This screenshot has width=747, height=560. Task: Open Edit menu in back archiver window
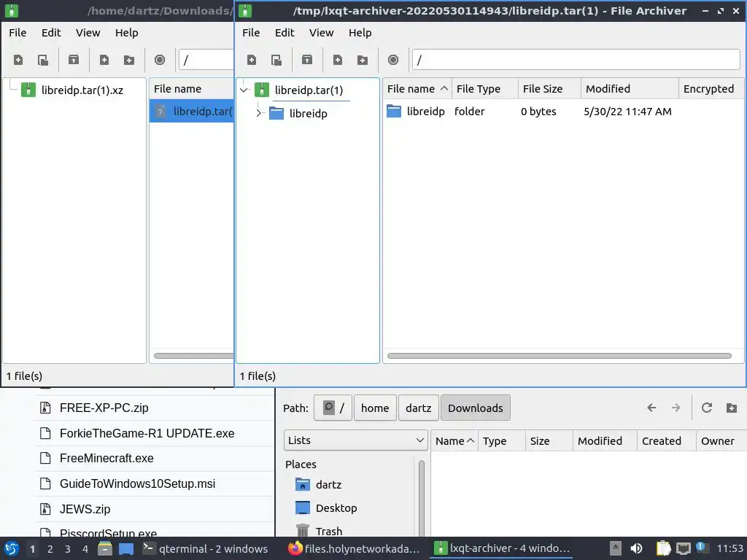[51, 33]
